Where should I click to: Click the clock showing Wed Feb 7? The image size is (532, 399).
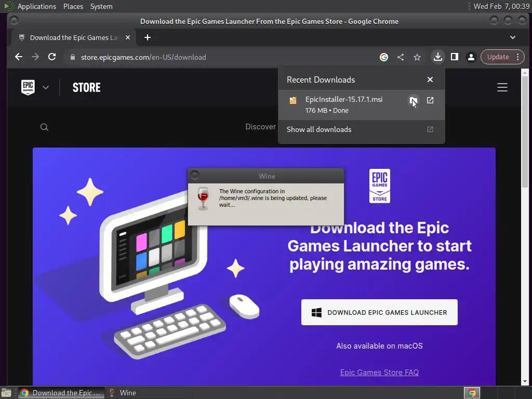pyautogui.click(x=501, y=6)
